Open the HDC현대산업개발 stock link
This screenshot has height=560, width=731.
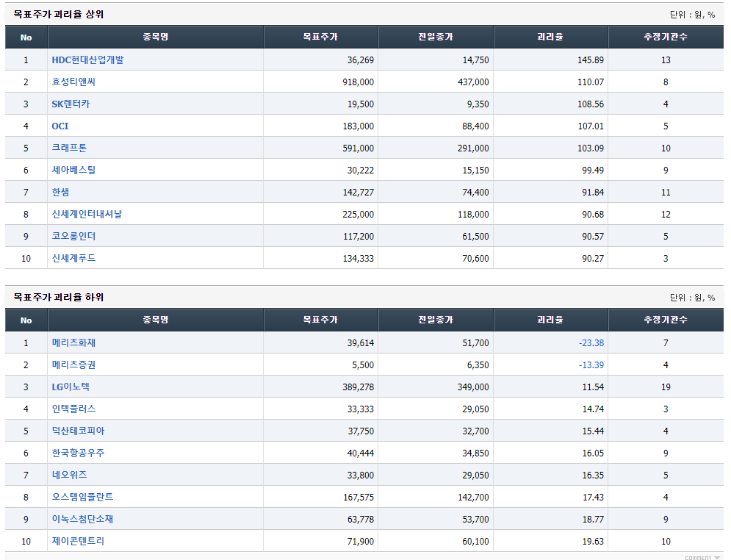tap(87, 60)
